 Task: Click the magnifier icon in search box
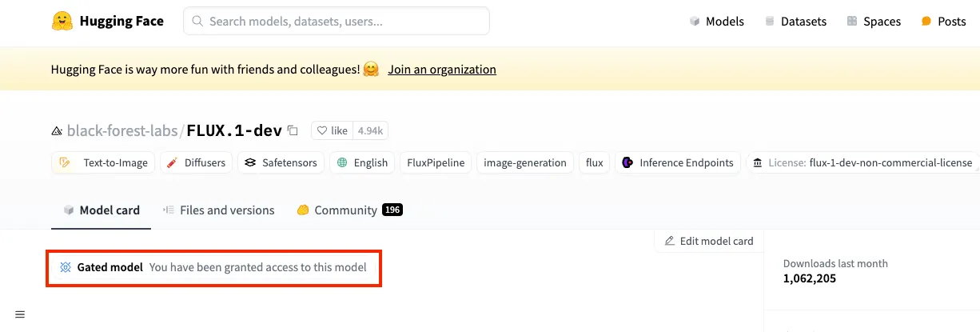click(x=197, y=22)
